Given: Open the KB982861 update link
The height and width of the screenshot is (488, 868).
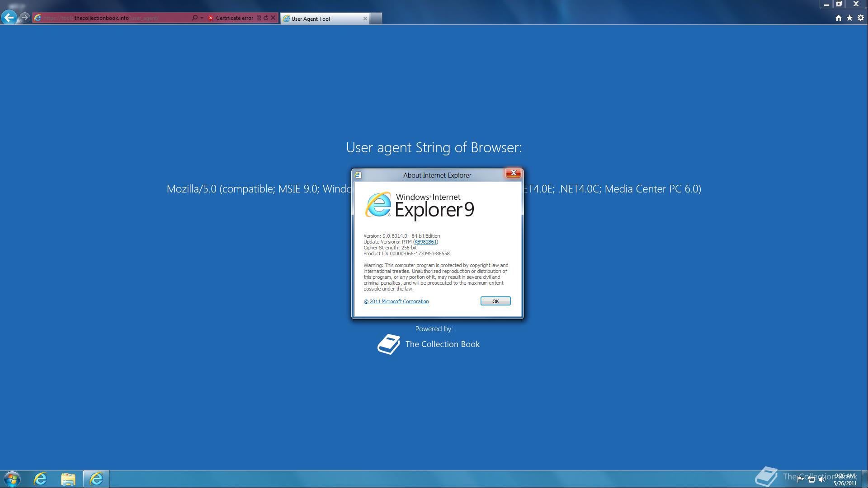Looking at the screenshot, I should point(425,242).
